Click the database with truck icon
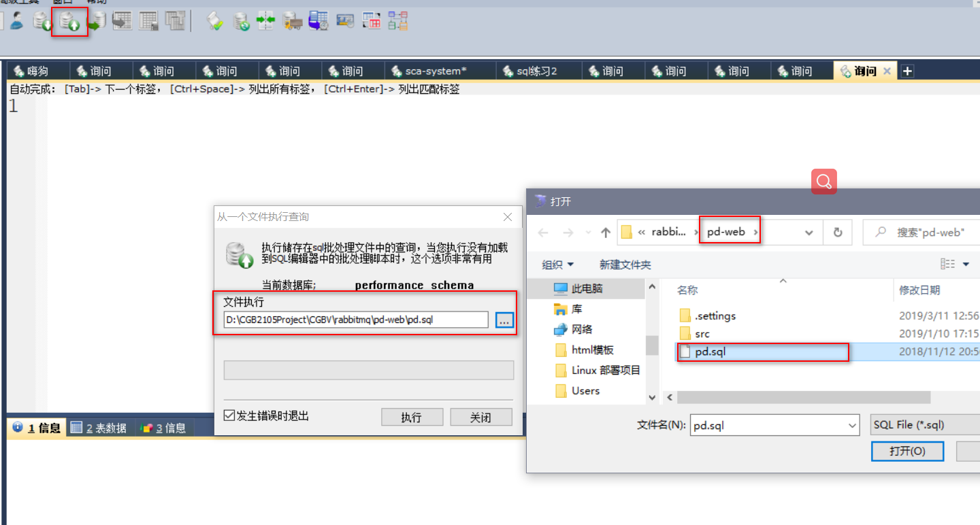 [293, 21]
